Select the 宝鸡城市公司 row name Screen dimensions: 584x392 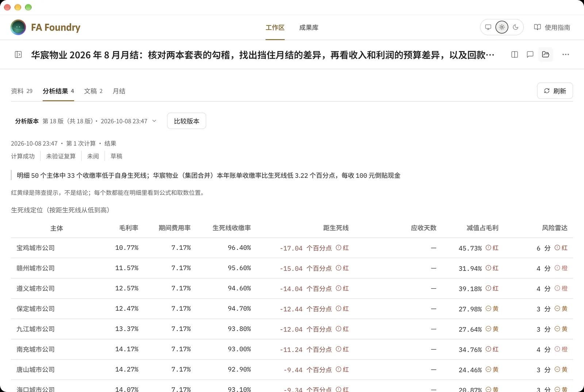[x=35, y=248]
